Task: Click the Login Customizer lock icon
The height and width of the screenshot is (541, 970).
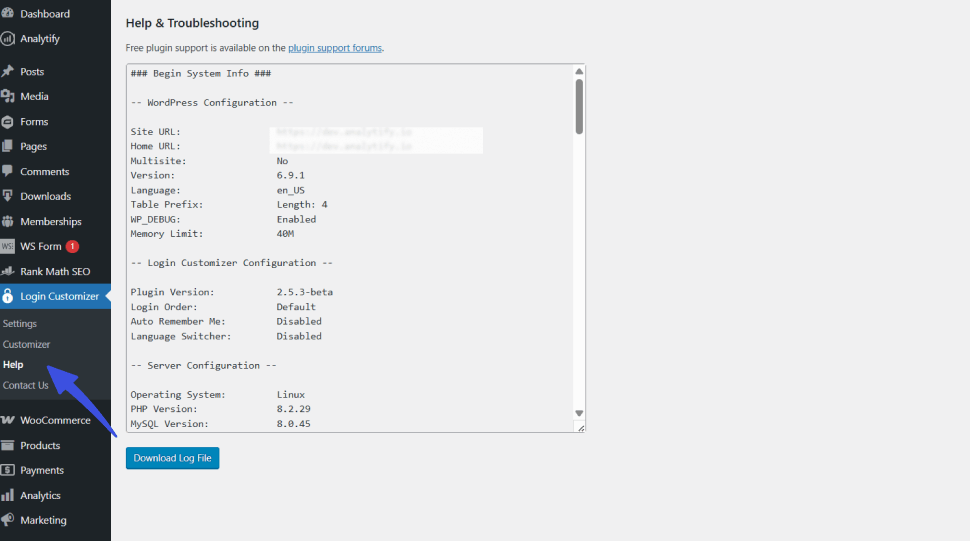Action: coord(7,296)
